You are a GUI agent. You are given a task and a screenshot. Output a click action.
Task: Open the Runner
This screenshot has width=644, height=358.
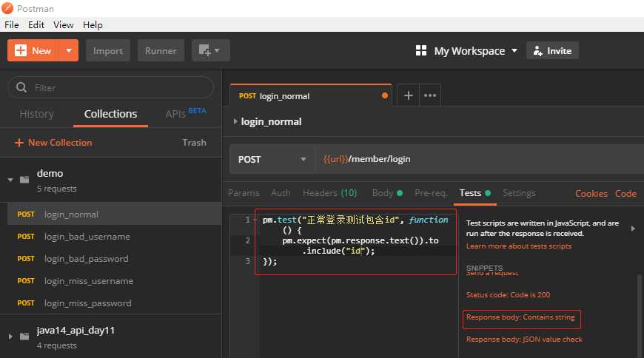point(161,50)
